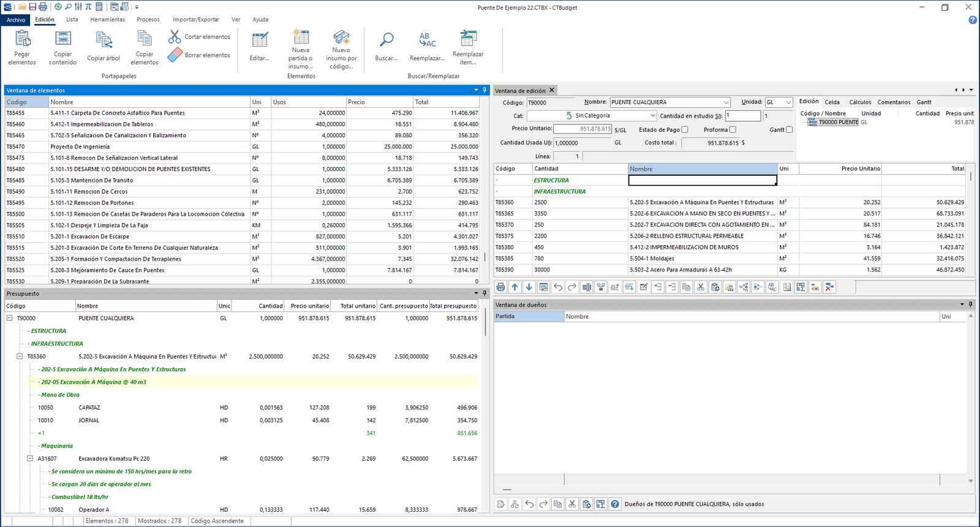Select row Proyecto De Ingeniería in elements list
Viewport: 980px width, 527px height.
click(243, 146)
